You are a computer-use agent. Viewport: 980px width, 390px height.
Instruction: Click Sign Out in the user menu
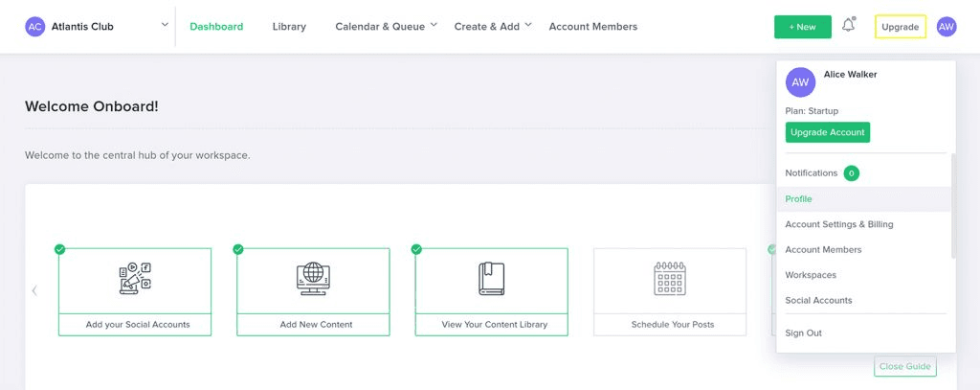(x=803, y=333)
